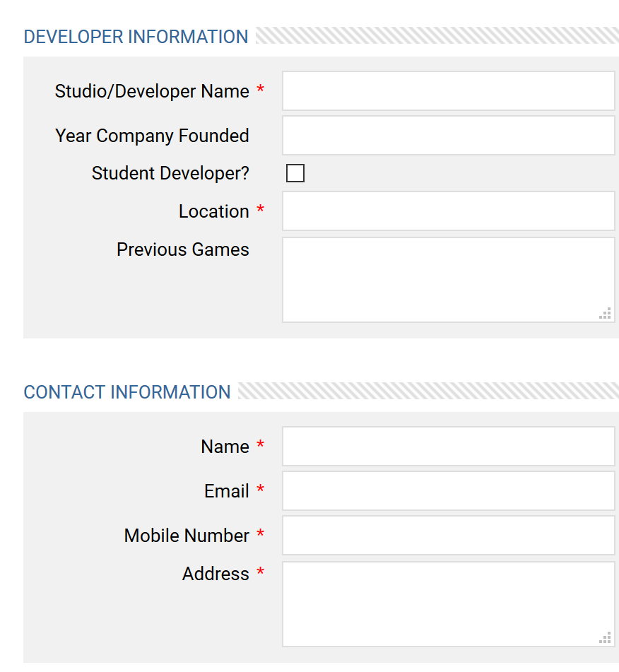Select the contact Name input field
619x672 pixels.
click(449, 446)
